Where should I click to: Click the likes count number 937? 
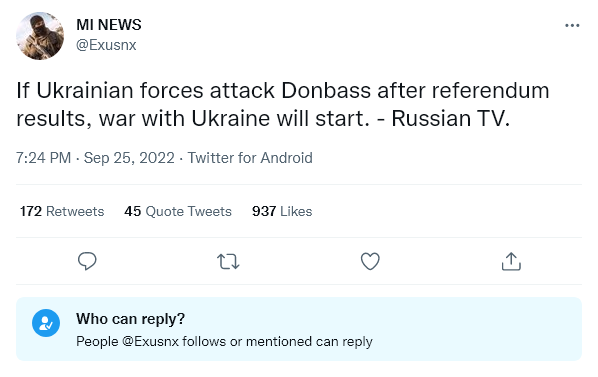coord(264,211)
